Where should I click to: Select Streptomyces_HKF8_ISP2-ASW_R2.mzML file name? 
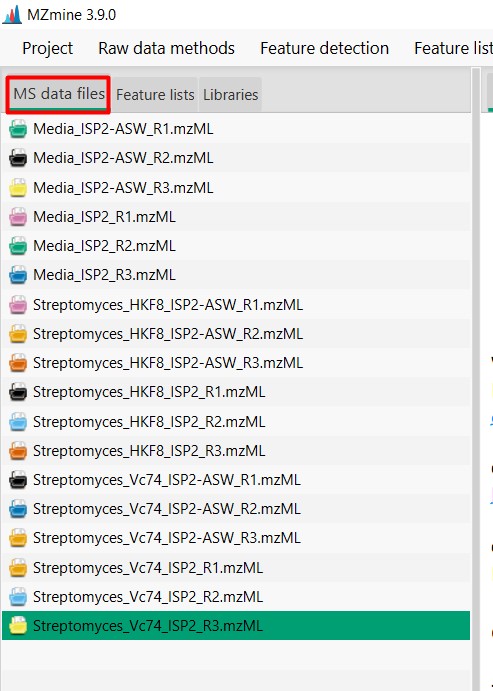point(168,334)
